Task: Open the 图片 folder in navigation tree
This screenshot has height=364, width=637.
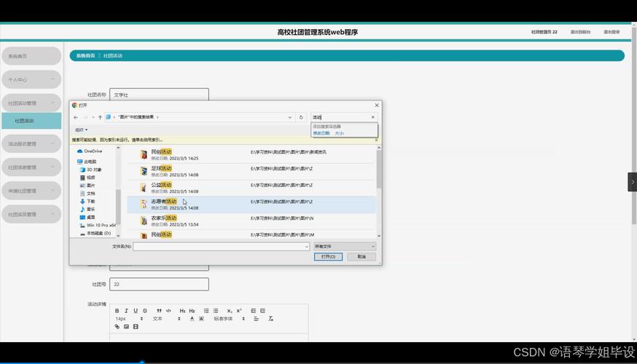Action: click(87, 186)
